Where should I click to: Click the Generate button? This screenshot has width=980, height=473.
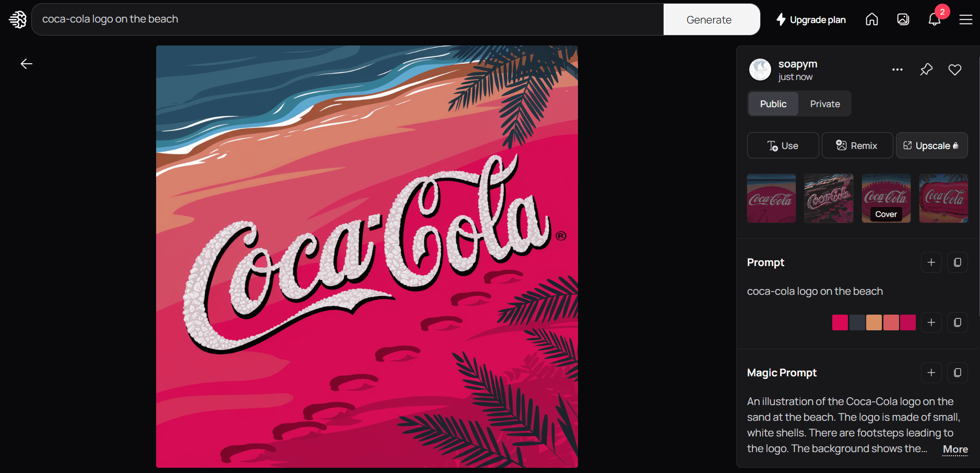(x=712, y=19)
